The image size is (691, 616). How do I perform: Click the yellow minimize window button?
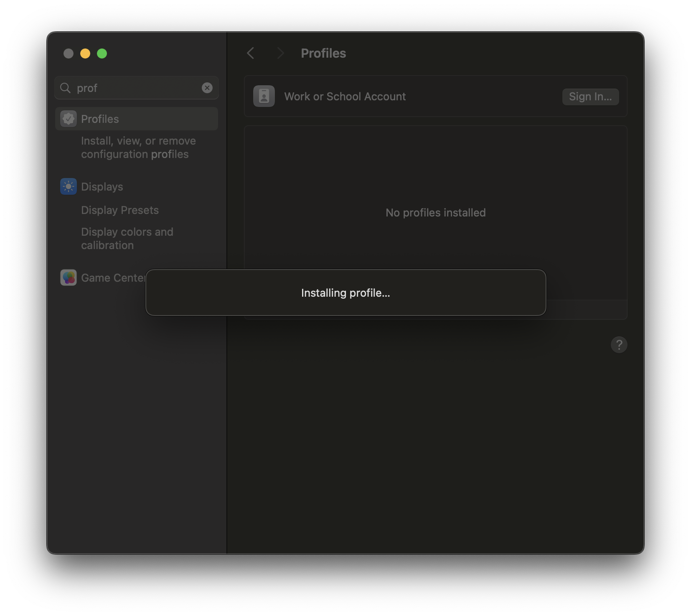[x=85, y=53]
